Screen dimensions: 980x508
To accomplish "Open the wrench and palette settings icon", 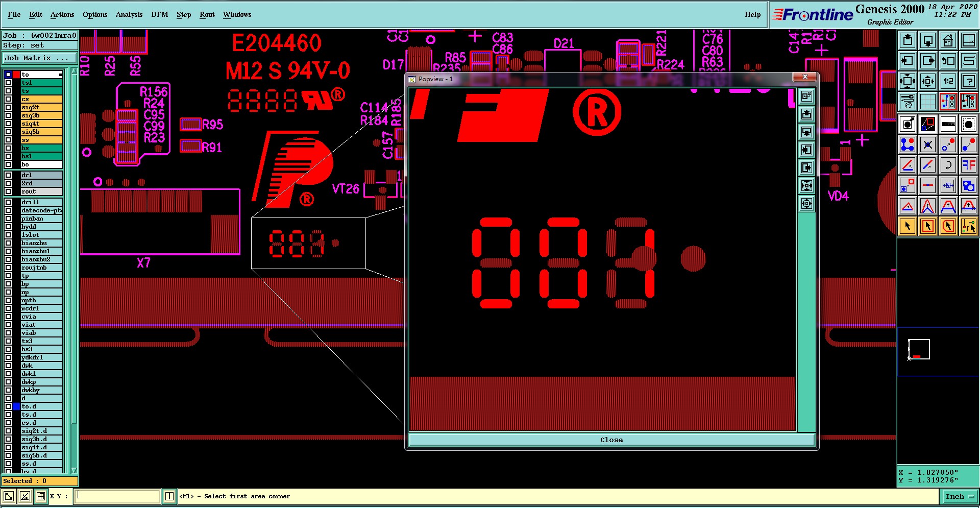I will coord(908,102).
